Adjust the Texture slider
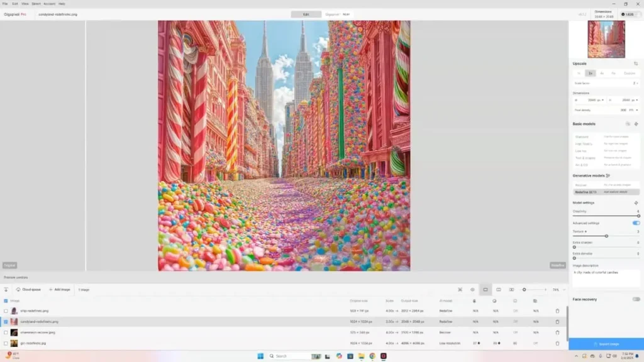 [606, 236]
